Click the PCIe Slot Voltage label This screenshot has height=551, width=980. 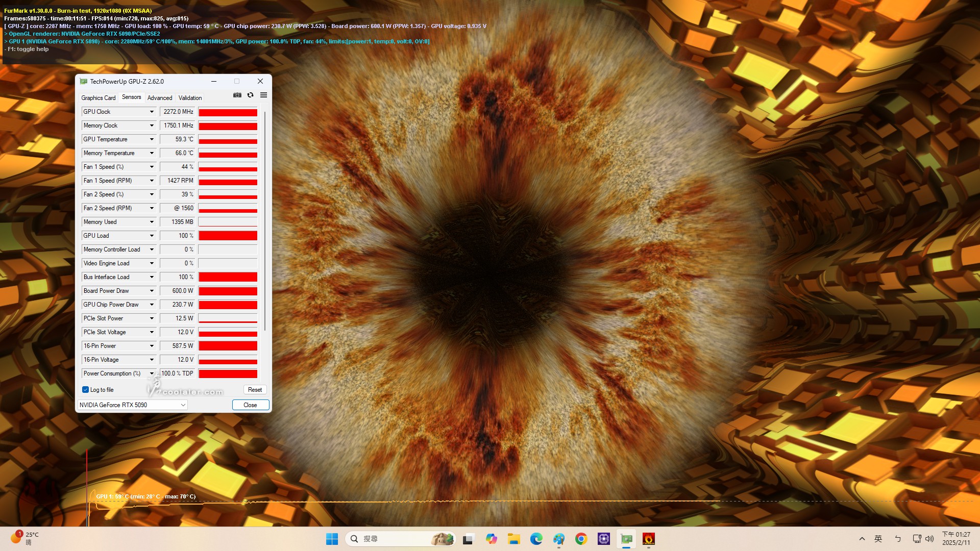pyautogui.click(x=105, y=332)
